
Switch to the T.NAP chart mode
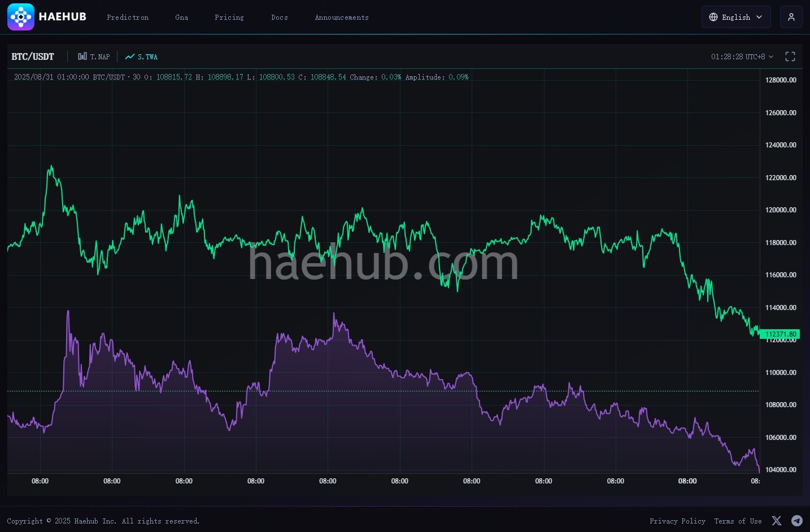point(94,56)
